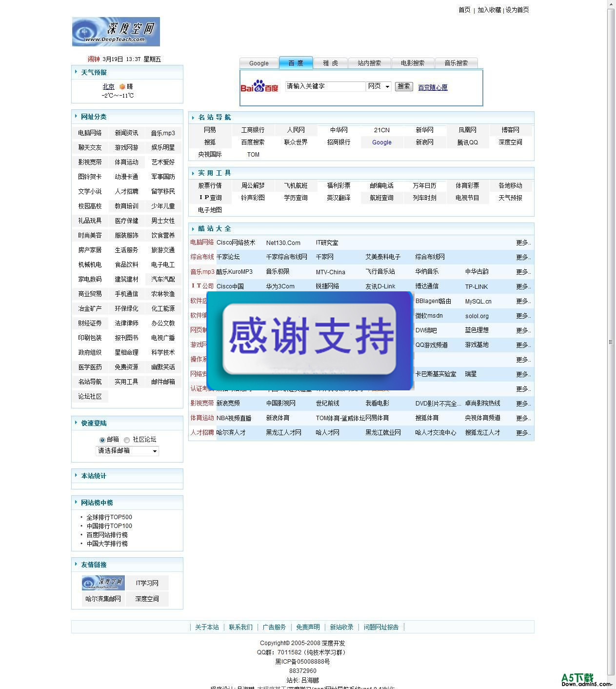This screenshot has height=689, width=616.
Task: Open 电子地图 tool link
Action: click(x=210, y=210)
